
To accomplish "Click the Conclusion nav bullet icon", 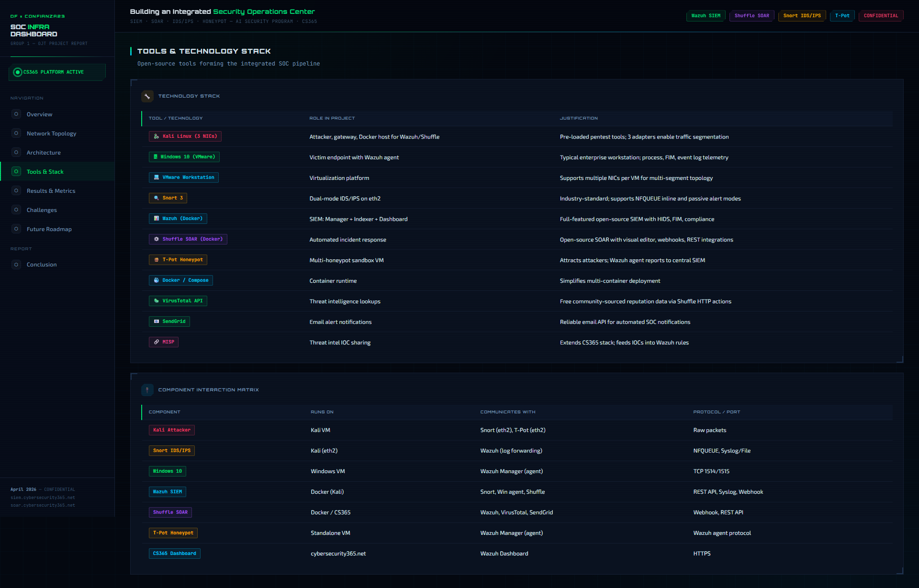I will click(x=16, y=265).
